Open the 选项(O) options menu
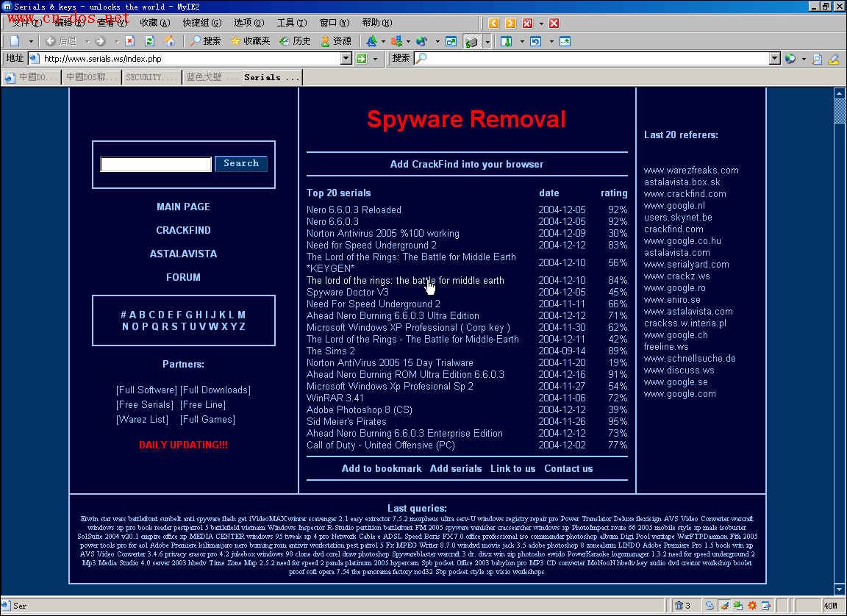 coord(249,23)
